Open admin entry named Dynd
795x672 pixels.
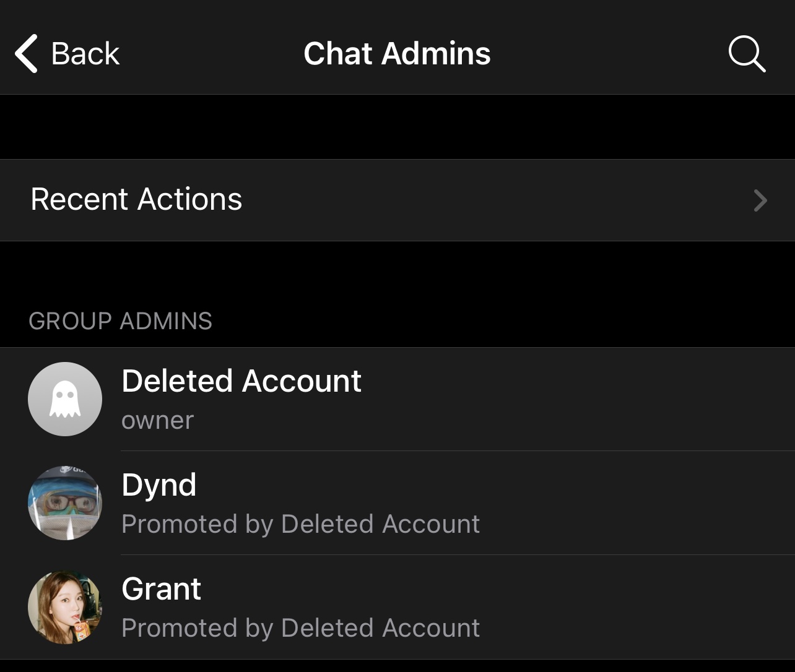(159, 485)
